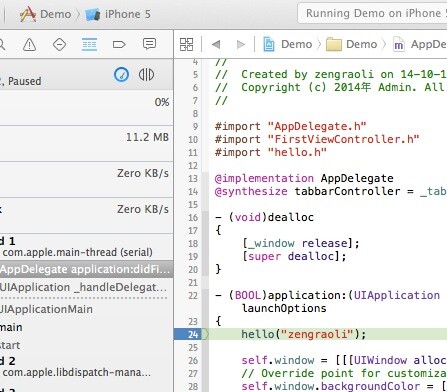Click the related items grid icon
Viewport: 447px width, 392px height.
[186, 44]
